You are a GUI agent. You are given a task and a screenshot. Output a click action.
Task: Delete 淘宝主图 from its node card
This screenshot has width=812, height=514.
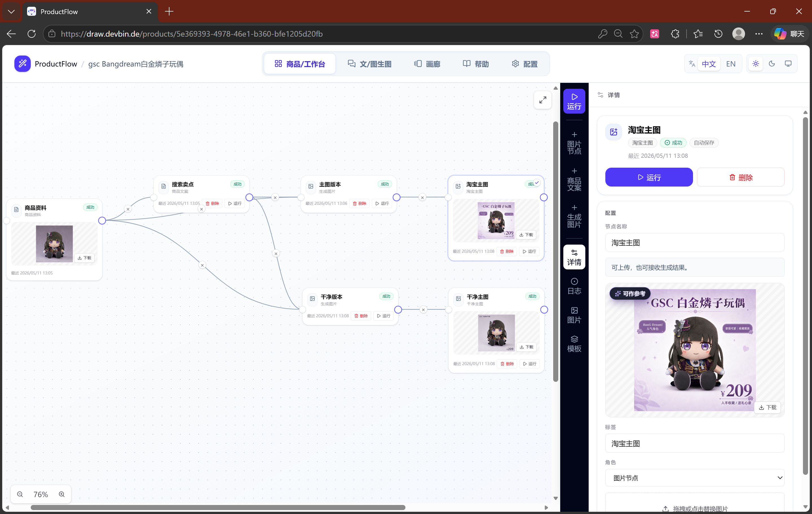click(x=507, y=251)
